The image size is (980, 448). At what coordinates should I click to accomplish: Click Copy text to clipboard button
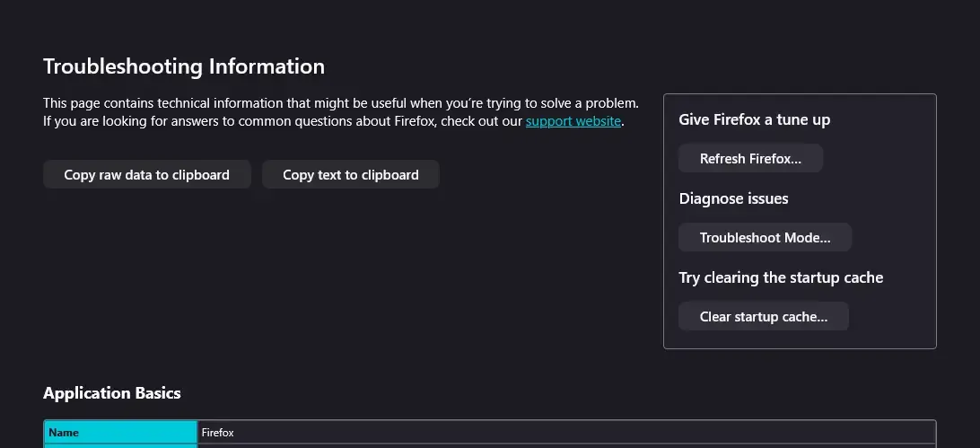point(351,174)
